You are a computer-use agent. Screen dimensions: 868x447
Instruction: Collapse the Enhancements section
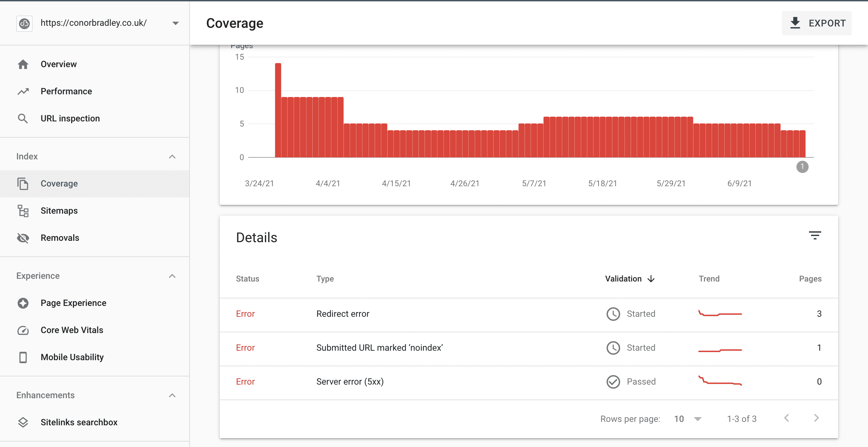pos(172,395)
